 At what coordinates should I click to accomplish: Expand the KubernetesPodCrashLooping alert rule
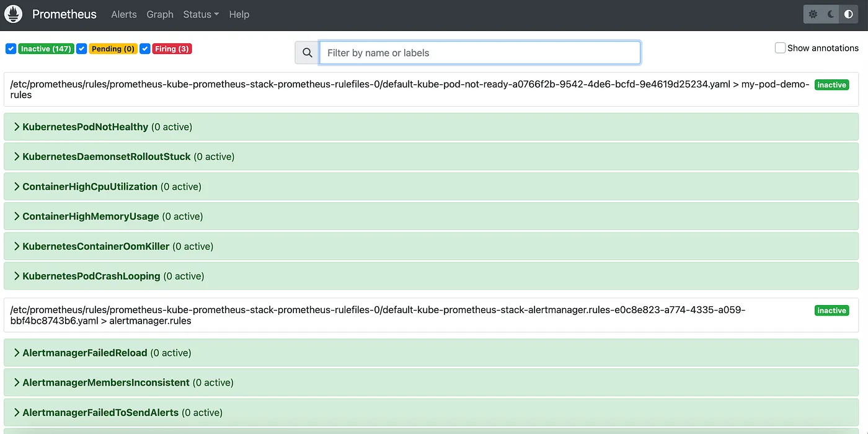431,276
